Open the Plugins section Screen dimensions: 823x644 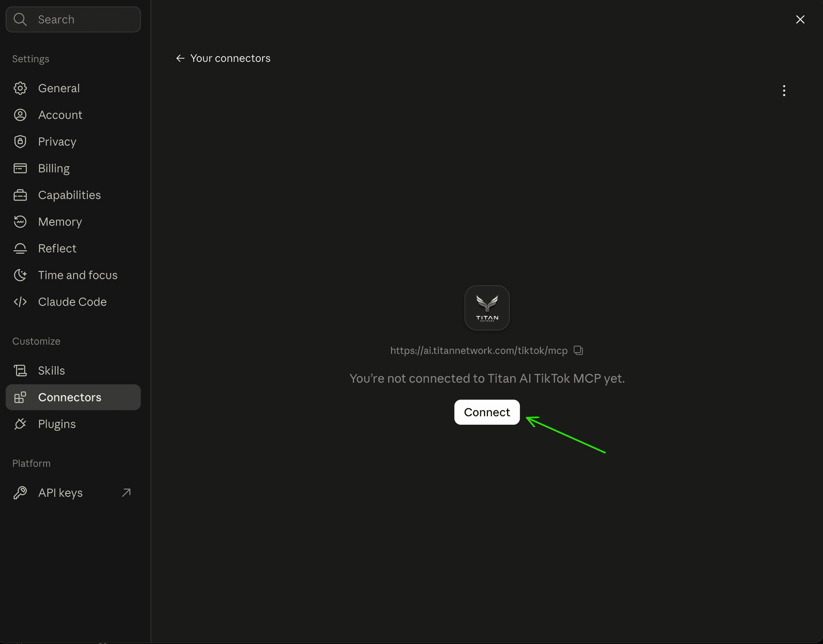[x=73, y=424]
